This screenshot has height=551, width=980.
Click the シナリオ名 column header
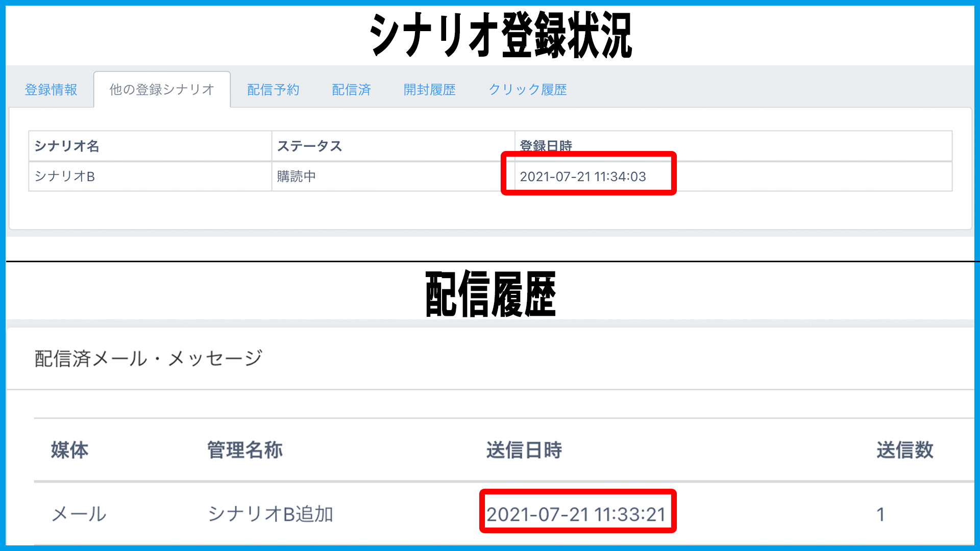tap(67, 146)
